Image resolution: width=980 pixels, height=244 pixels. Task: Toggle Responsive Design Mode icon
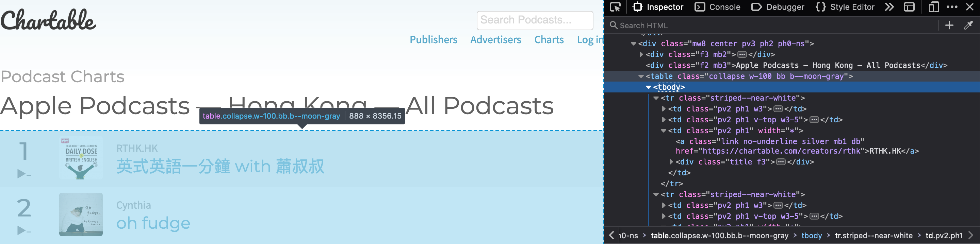coord(934,7)
